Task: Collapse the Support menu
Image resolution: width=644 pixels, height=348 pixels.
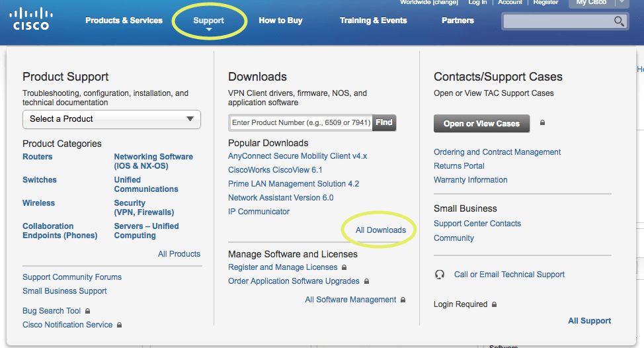Action: (x=208, y=21)
